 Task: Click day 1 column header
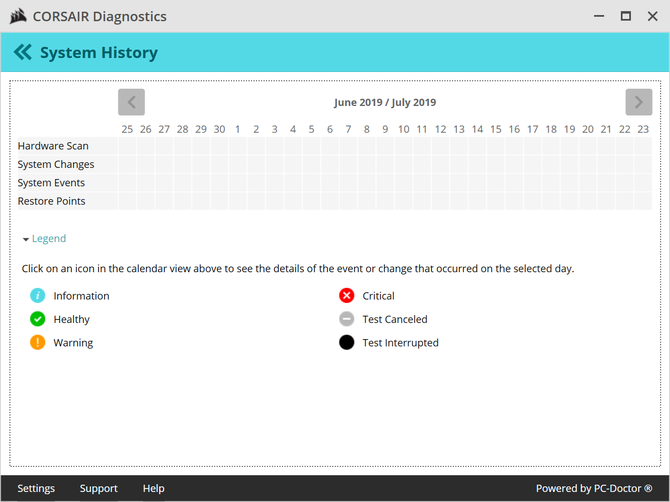click(238, 129)
